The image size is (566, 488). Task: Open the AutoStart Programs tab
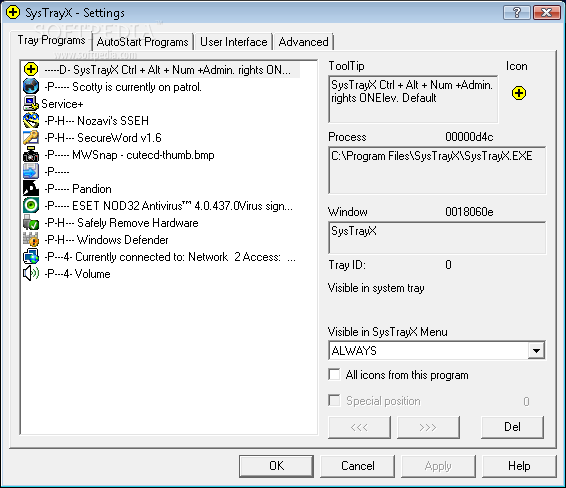(143, 42)
